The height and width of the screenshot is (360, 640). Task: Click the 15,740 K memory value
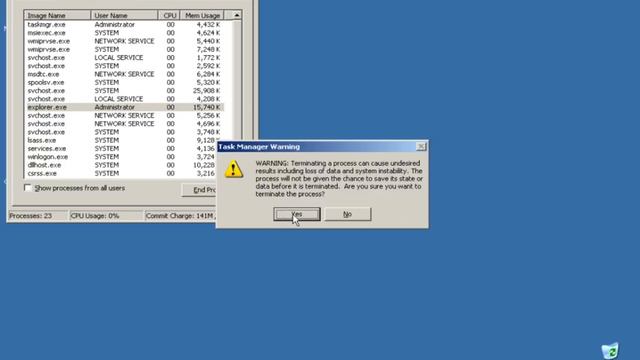coord(207,107)
